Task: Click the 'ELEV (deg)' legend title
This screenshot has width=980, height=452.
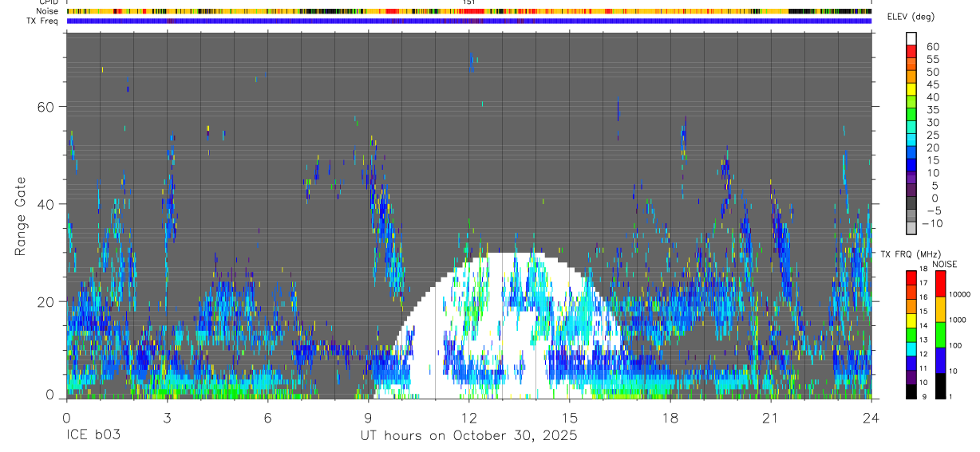Action: [x=911, y=17]
